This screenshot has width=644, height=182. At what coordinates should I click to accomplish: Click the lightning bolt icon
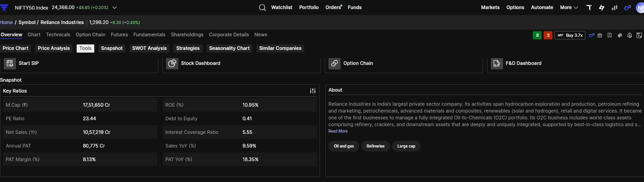[602, 7]
